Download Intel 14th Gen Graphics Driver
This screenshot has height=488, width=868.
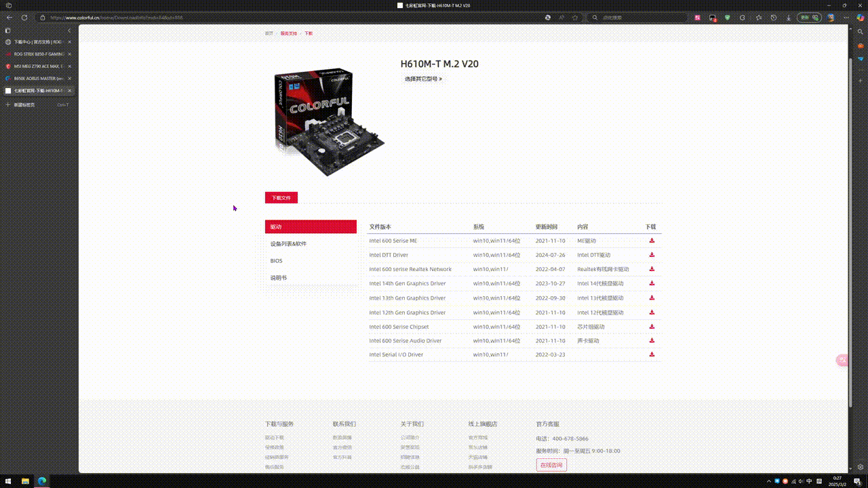pyautogui.click(x=652, y=283)
